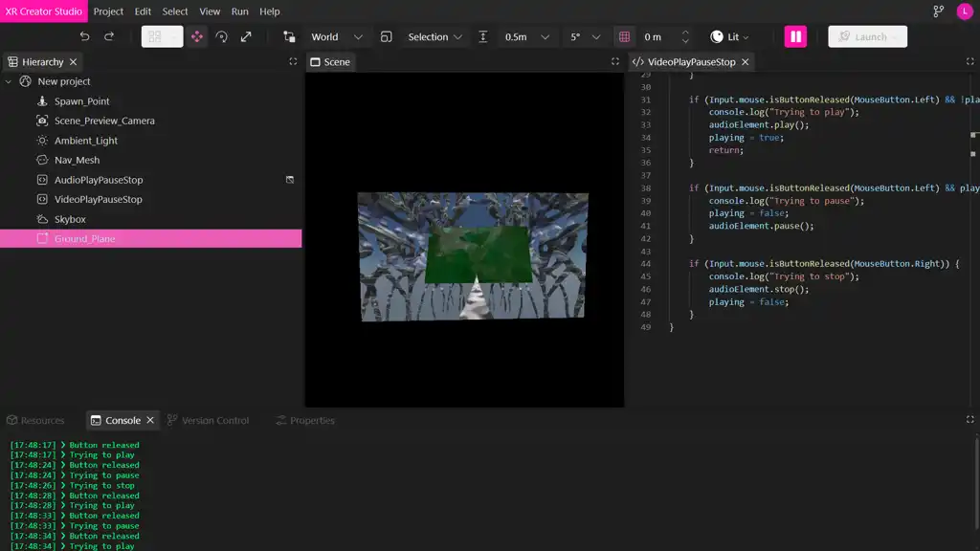Close the VideoPlayPauseStop script tab
Image resolution: width=980 pixels, height=551 pixels.
(x=745, y=62)
